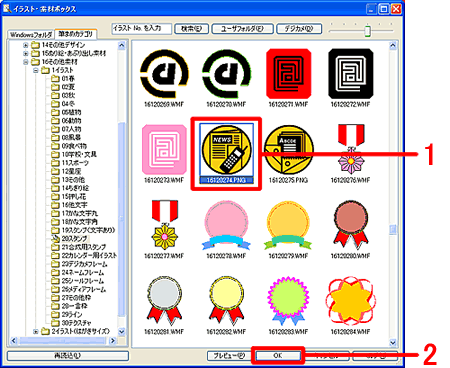The height and width of the screenshot is (368, 450).
Task: Select pink circle with blue ribbon 16120278.WMF
Action: point(226,225)
